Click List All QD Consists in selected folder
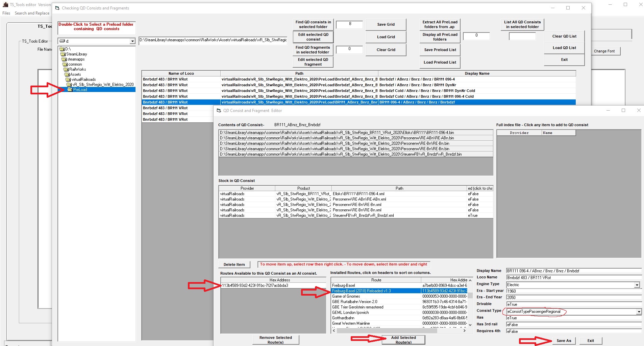The width and height of the screenshot is (644, 346). (x=522, y=24)
